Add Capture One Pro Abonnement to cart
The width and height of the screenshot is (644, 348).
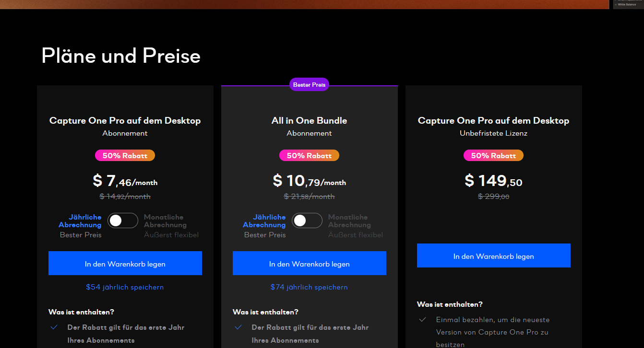point(125,264)
